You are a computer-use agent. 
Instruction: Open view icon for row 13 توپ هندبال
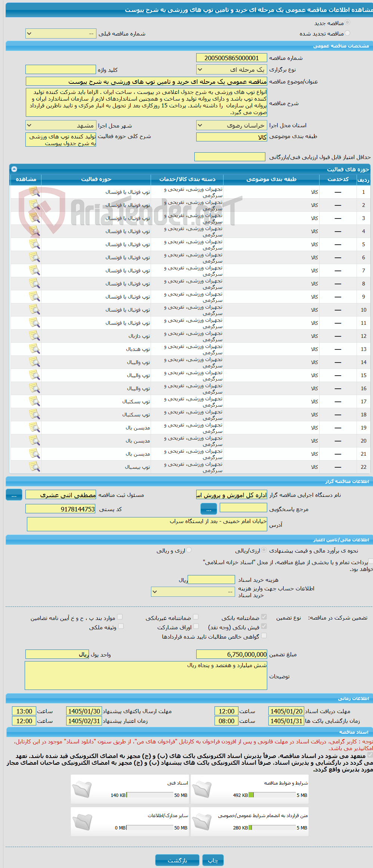[34, 349]
